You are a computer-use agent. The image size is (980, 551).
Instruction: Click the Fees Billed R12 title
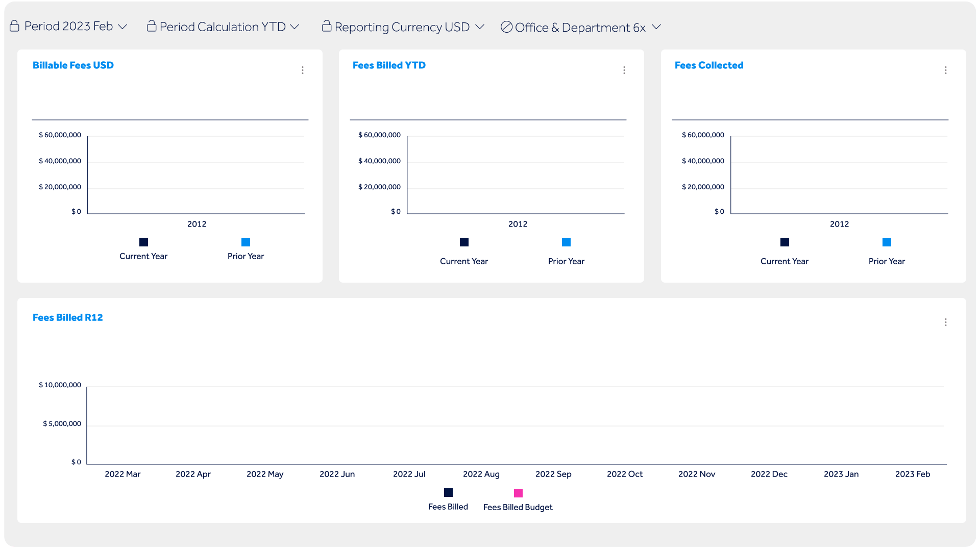pyautogui.click(x=68, y=317)
